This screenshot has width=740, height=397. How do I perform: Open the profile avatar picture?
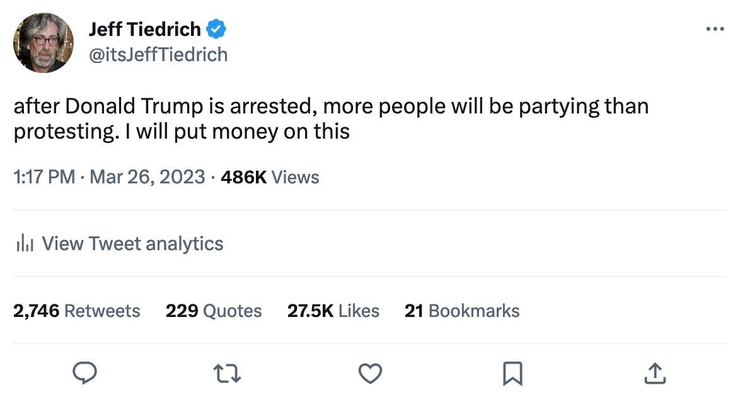pos(43,42)
